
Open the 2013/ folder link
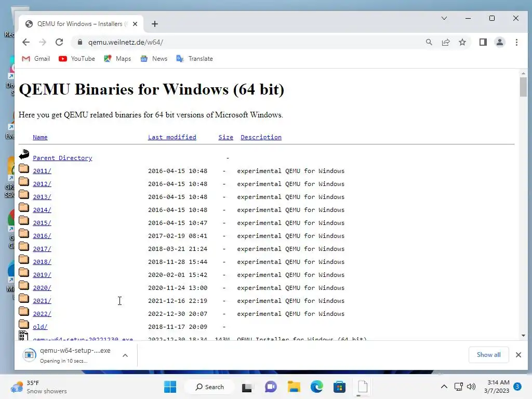42,197
